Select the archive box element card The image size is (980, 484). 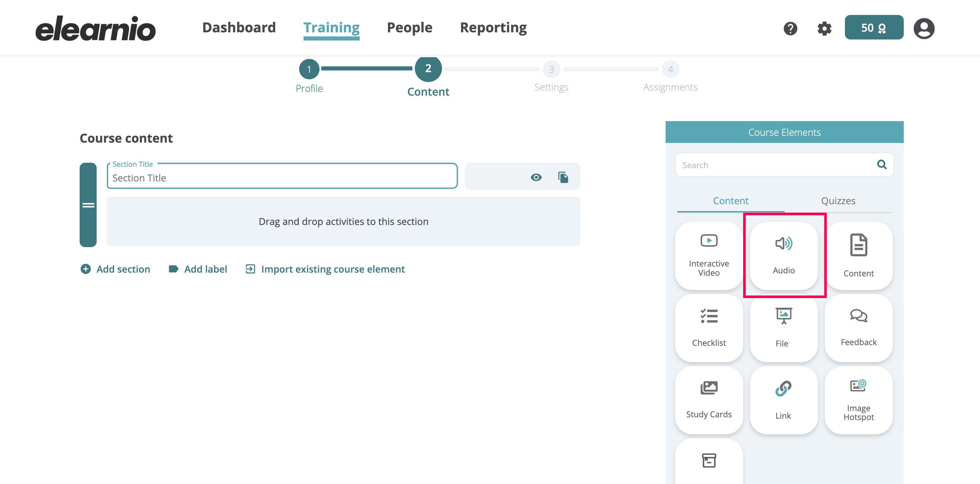coord(709,461)
